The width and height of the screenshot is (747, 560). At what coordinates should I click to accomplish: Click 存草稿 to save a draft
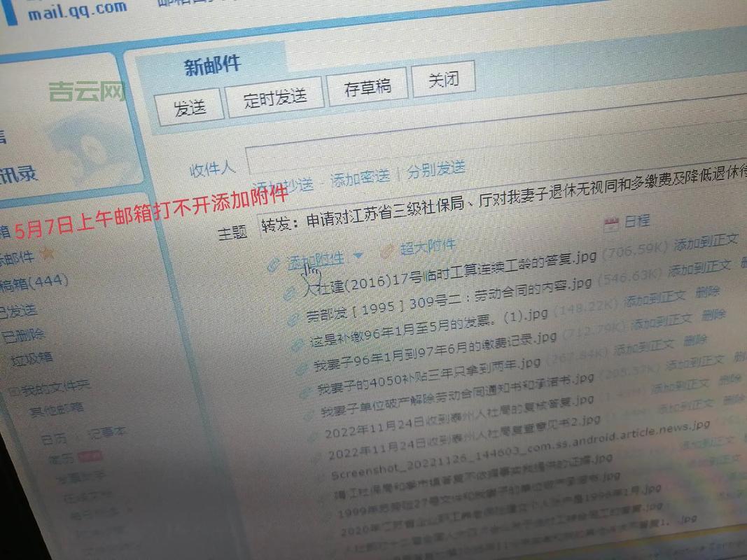pyautogui.click(x=369, y=85)
